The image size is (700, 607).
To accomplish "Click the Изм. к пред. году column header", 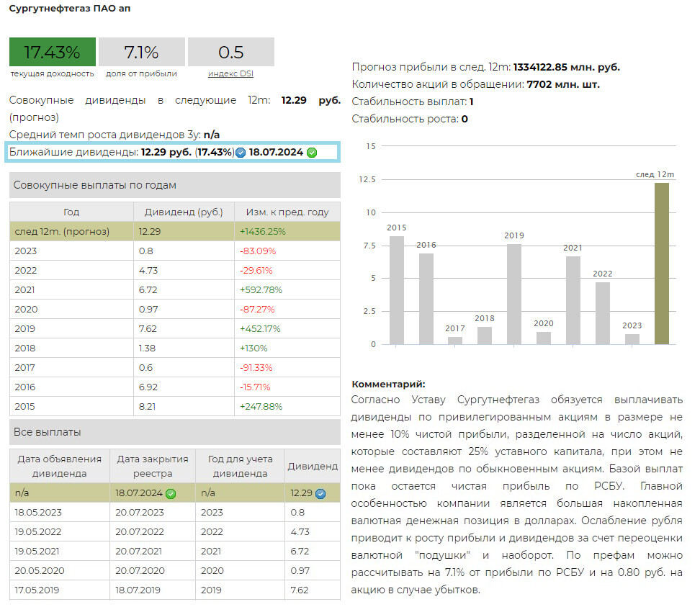I will [287, 212].
